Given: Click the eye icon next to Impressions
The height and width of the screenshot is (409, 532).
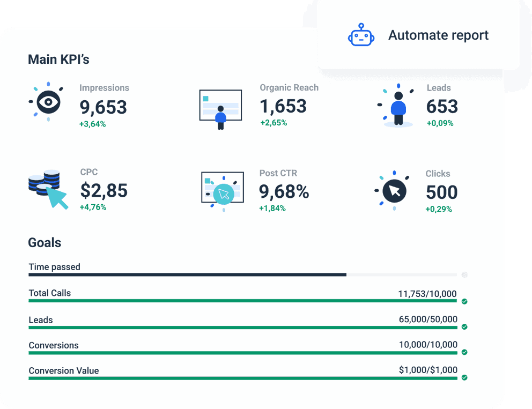Looking at the screenshot, I should [x=47, y=102].
